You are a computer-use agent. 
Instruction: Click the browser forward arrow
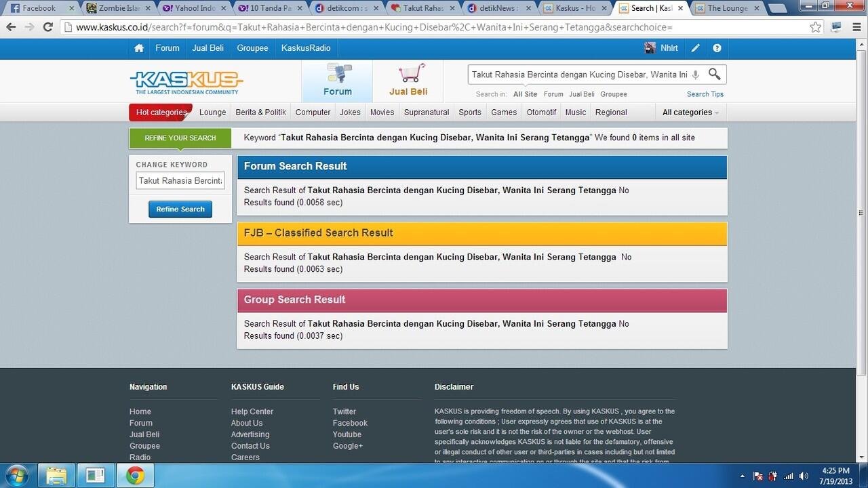point(29,27)
